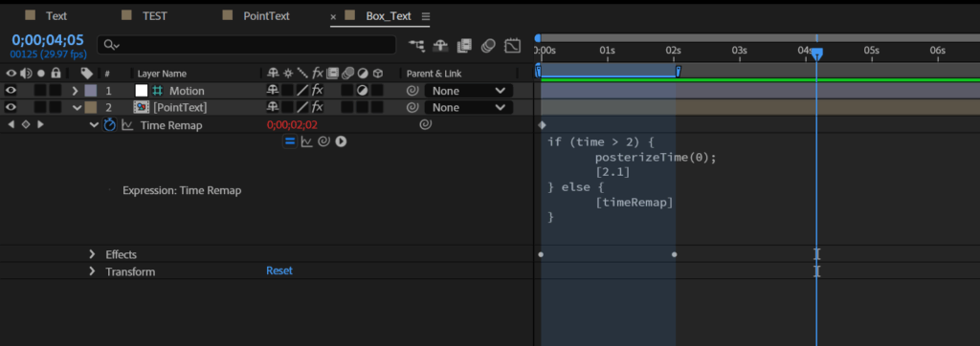This screenshot has width=980, height=346.
Task: Click the Parent & Link column header
Action: point(433,74)
